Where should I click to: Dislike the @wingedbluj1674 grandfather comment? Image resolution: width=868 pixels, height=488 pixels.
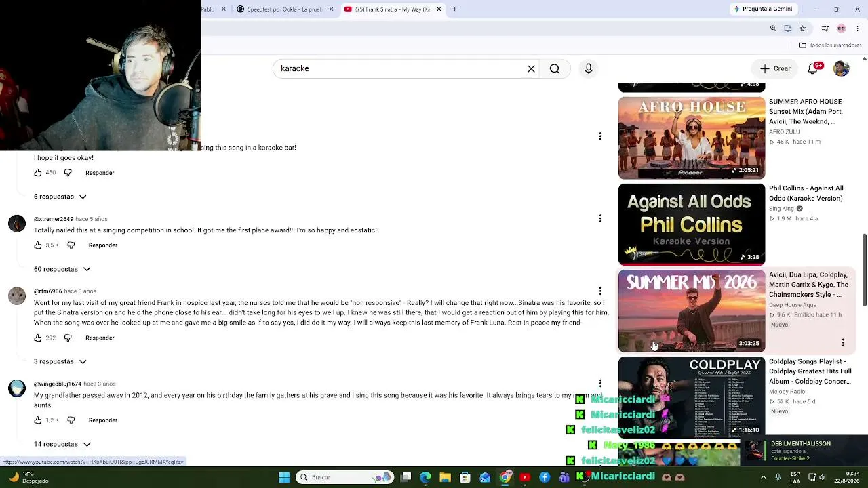71,420
